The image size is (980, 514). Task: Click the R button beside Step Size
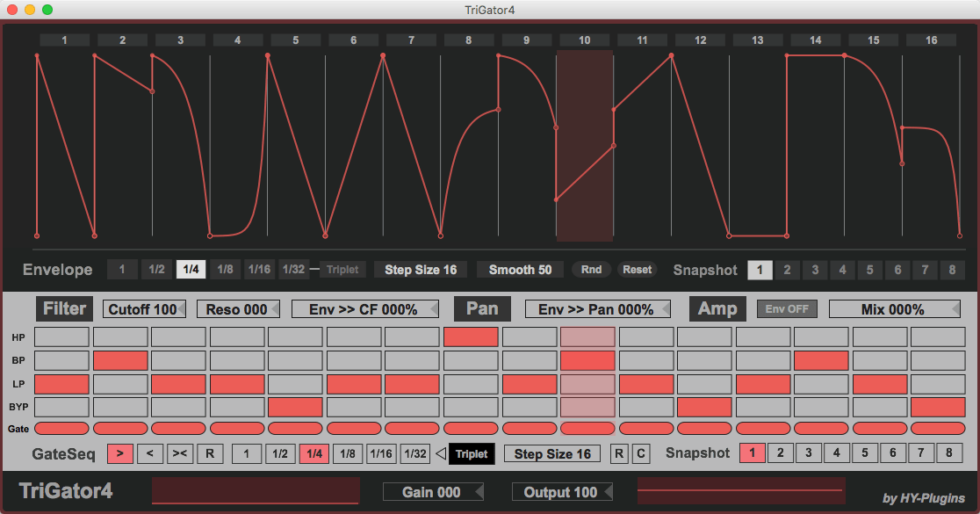tap(619, 453)
